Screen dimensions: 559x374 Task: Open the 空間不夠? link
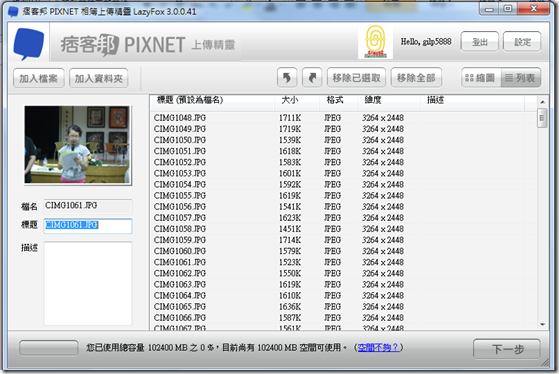(x=378, y=347)
